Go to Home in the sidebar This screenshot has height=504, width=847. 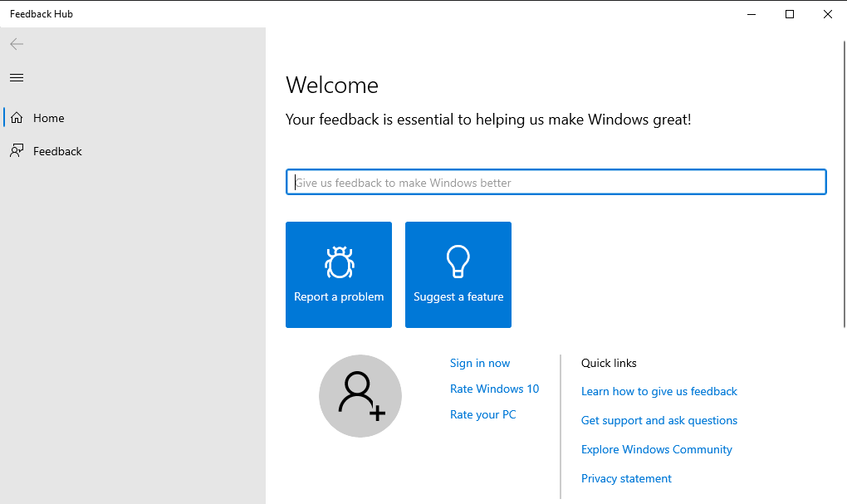(x=133, y=118)
